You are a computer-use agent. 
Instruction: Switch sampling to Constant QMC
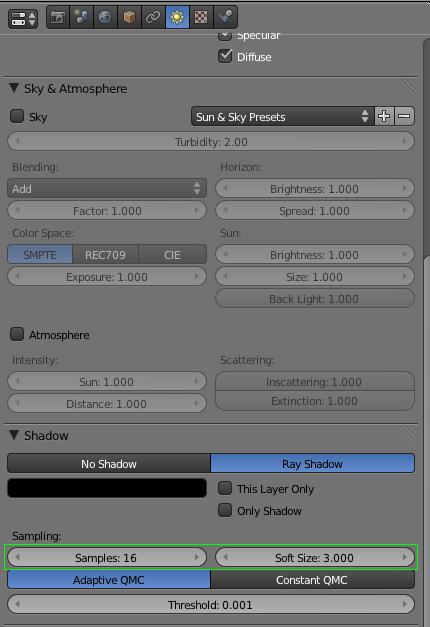click(312, 580)
